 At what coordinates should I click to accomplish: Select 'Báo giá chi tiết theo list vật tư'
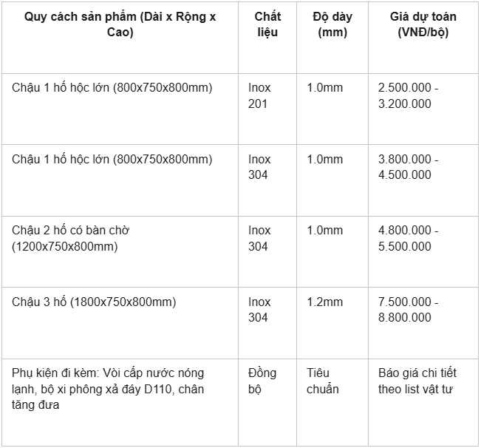(x=423, y=402)
